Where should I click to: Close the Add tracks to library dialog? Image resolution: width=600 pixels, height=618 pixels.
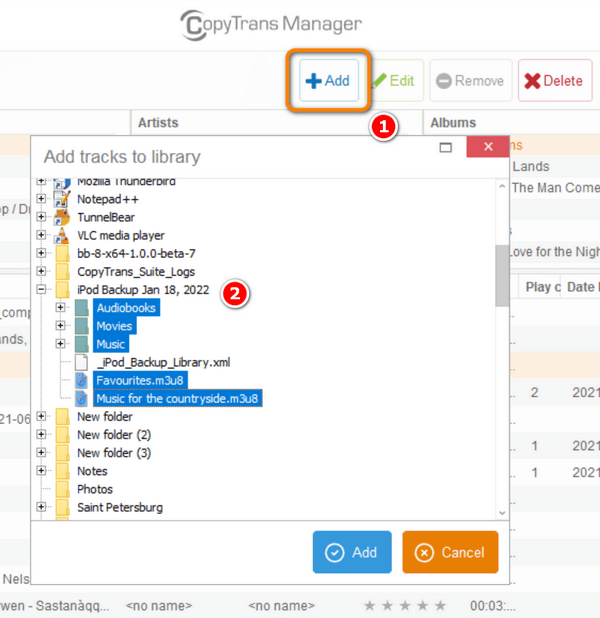point(488,147)
